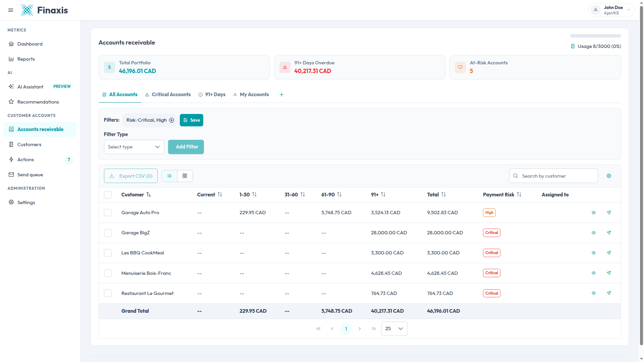Add a new accounts view tab
Image resolution: width=644 pixels, height=362 pixels.
click(x=281, y=95)
